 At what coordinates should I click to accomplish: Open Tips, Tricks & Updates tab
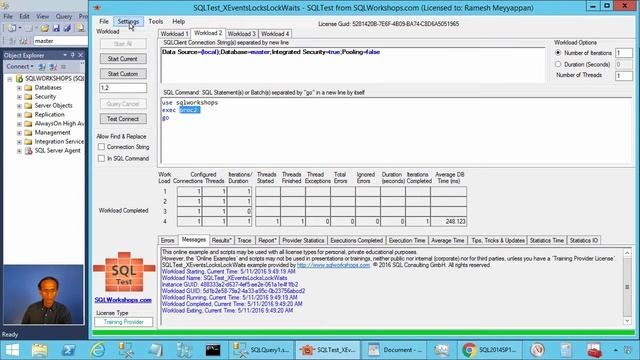(498, 240)
